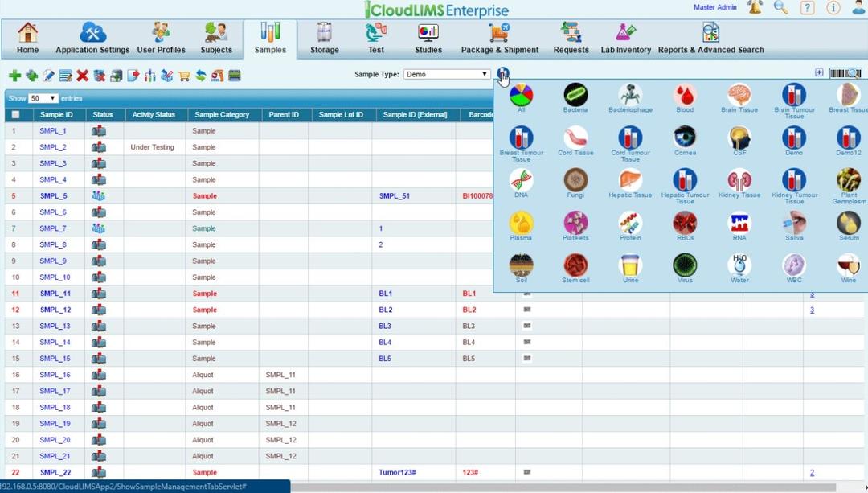Click the refresh arrows toolbar icon
The image size is (868, 493).
pyautogui.click(x=200, y=75)
